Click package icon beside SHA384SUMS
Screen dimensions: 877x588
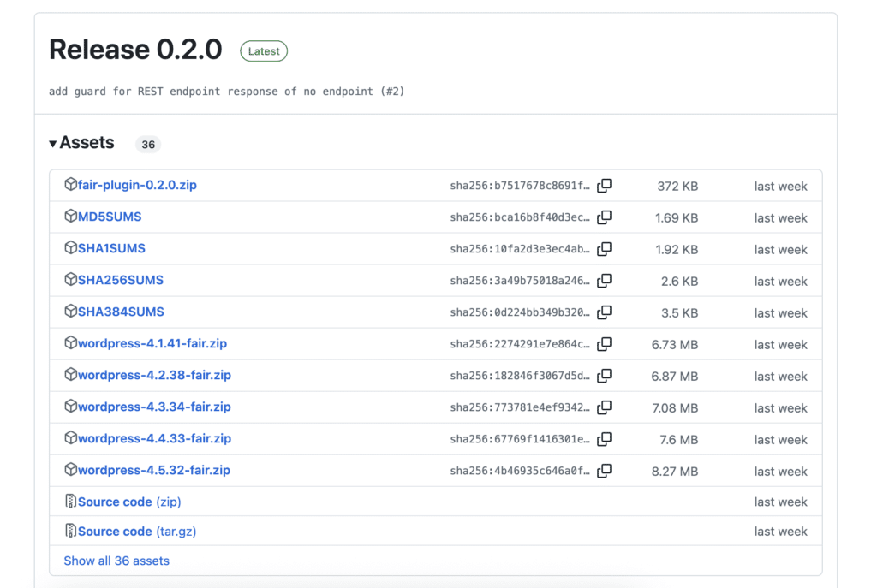pyautogui.click(x=70, y=311)
